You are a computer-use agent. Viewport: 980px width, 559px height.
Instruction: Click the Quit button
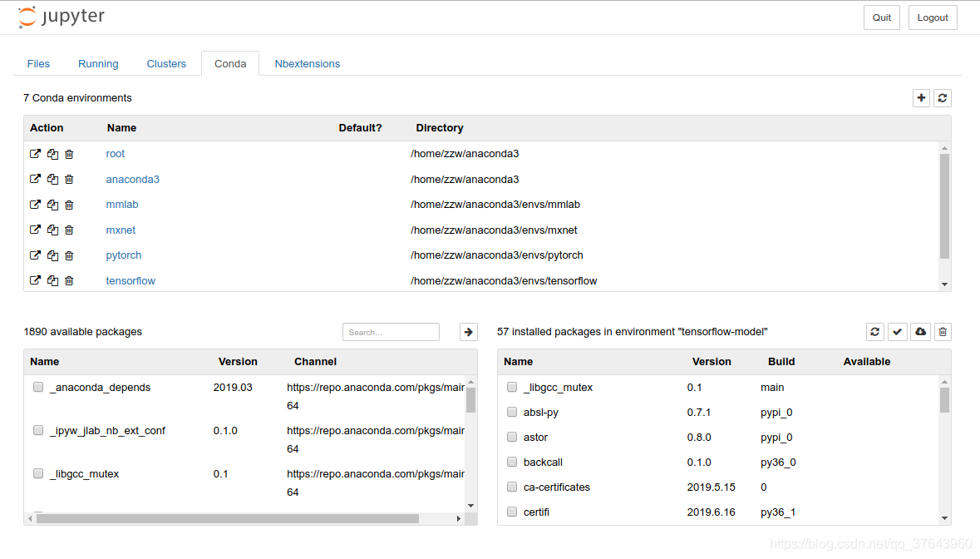(882, 17)
